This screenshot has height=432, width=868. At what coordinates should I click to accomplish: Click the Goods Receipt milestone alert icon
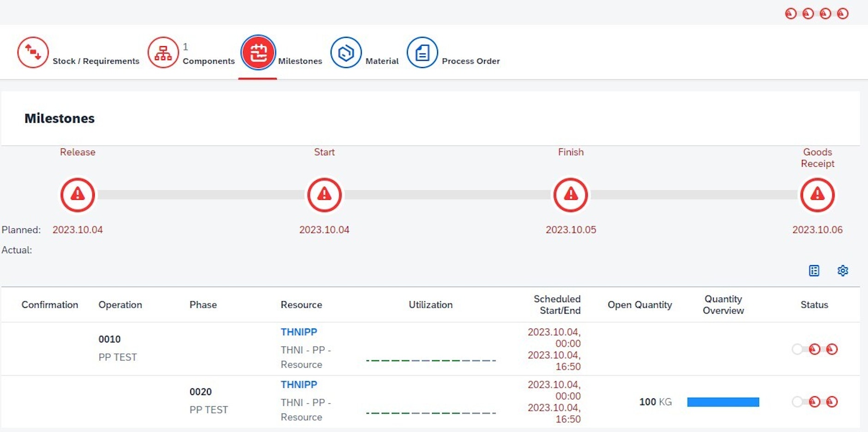click(x=817, y=195)
